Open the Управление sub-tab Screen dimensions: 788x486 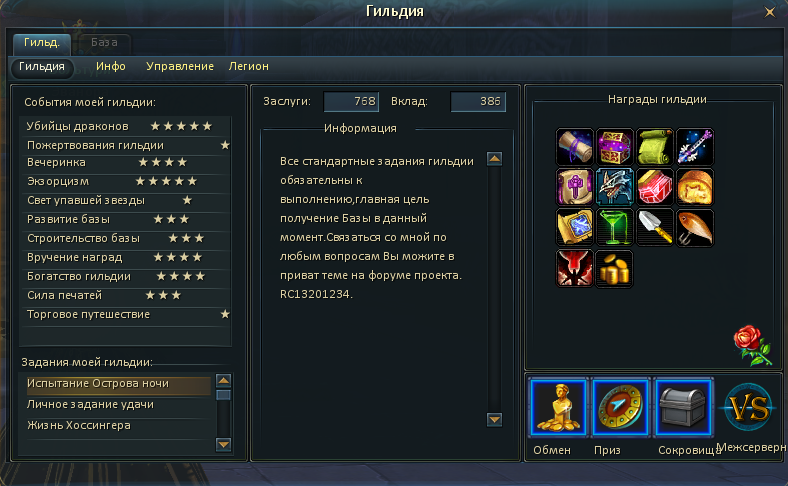[179, 66]
